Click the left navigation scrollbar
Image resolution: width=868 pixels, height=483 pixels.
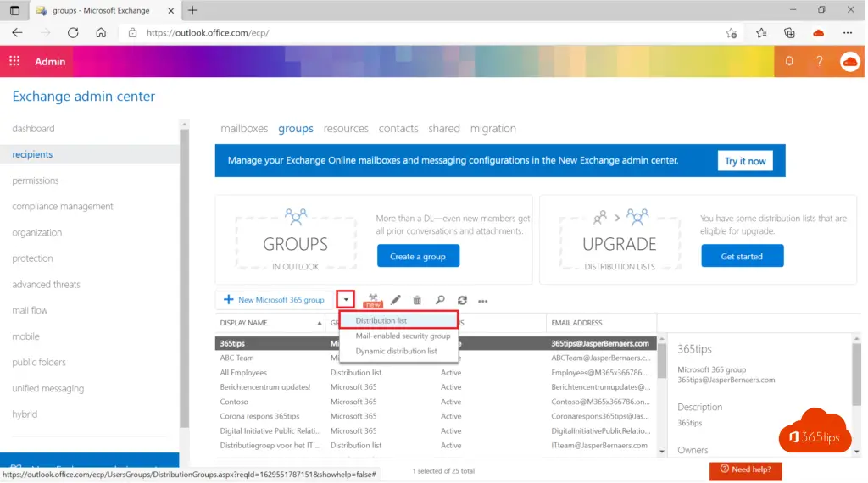(x=185, y=278)
